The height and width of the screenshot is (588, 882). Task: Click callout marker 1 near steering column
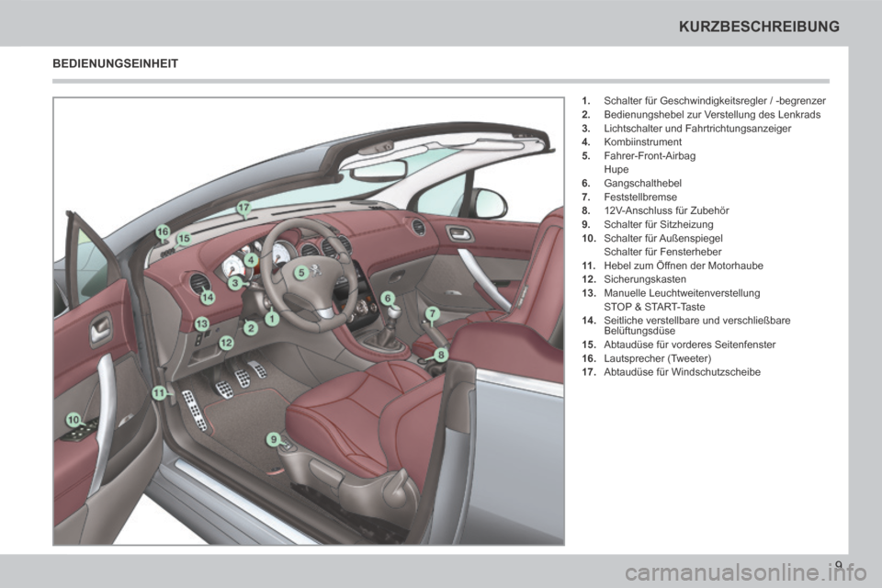[272, 320]
